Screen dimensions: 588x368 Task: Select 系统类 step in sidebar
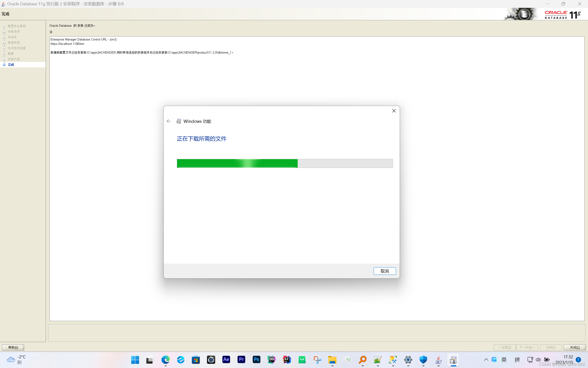(12, 37)
